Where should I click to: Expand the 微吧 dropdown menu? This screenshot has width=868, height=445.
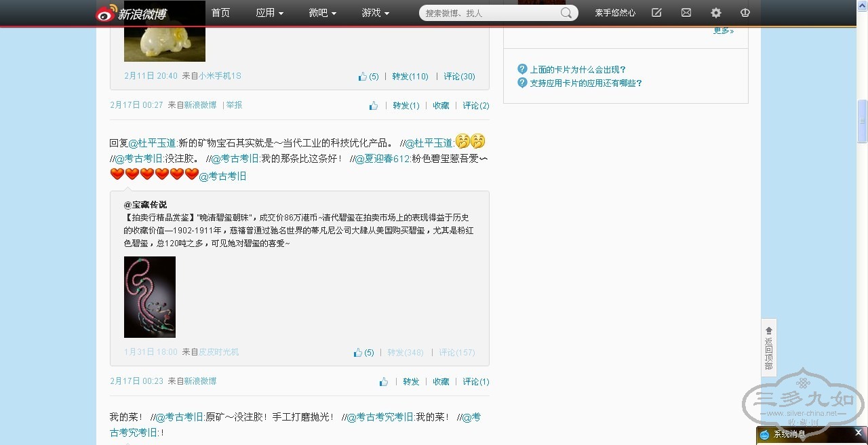(x=322, y=13)
